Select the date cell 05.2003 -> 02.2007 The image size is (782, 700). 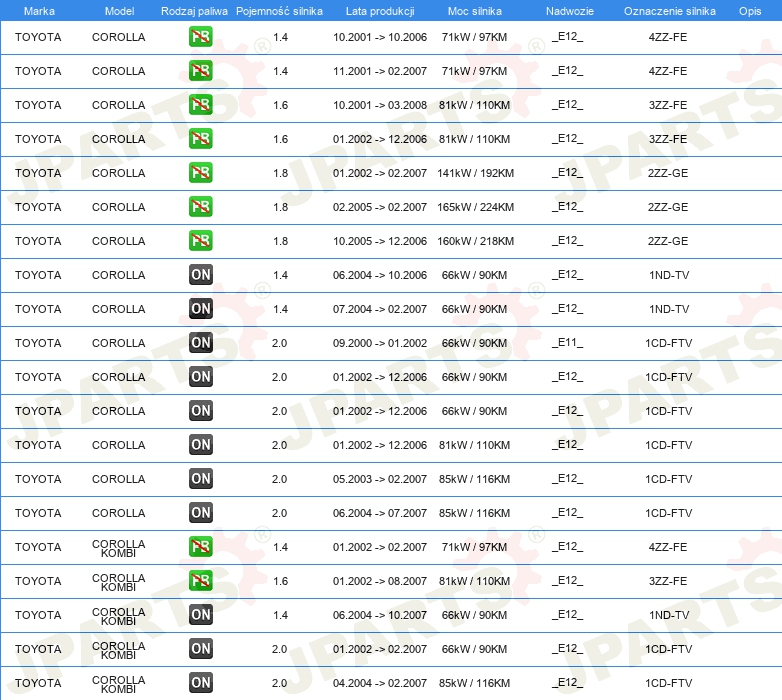[x=380, y=479]
